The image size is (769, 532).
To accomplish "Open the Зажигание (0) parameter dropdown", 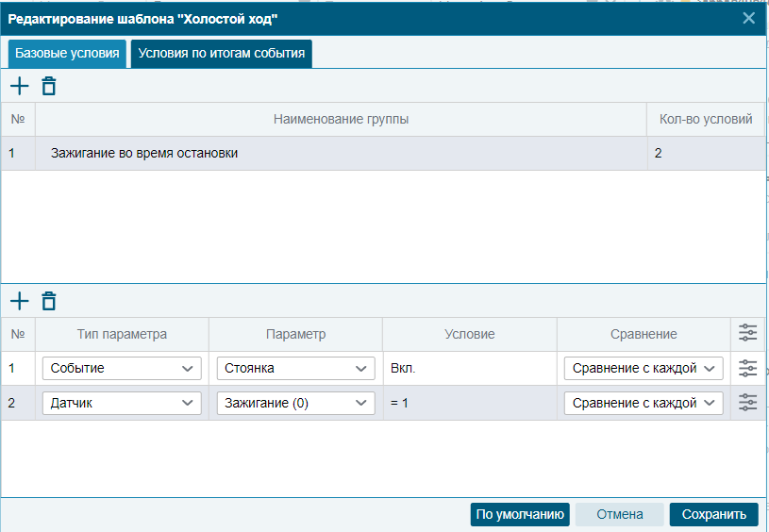I will 295,403.
